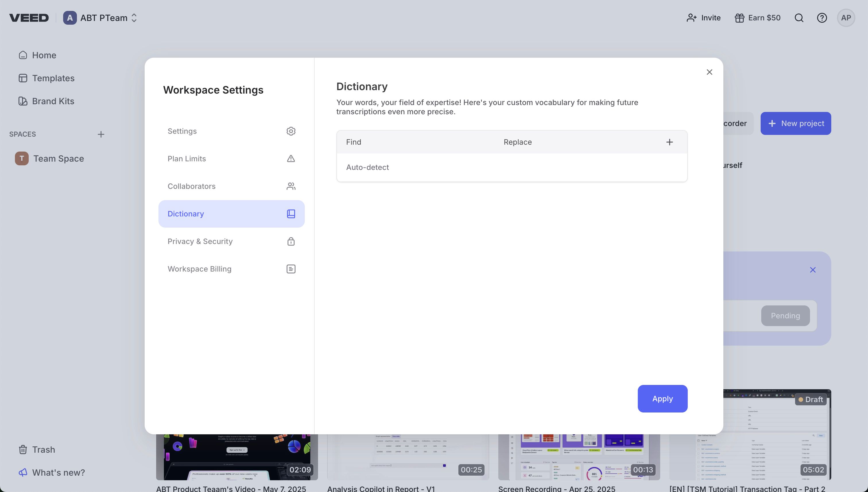The height and width of the screenshot is (492, 868).
Task: Click the Apply button
Action: 662,398
